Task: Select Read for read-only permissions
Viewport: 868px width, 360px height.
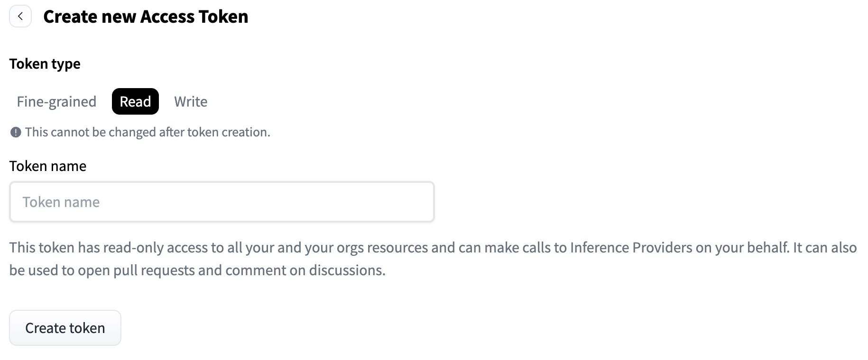Action: 135,101
